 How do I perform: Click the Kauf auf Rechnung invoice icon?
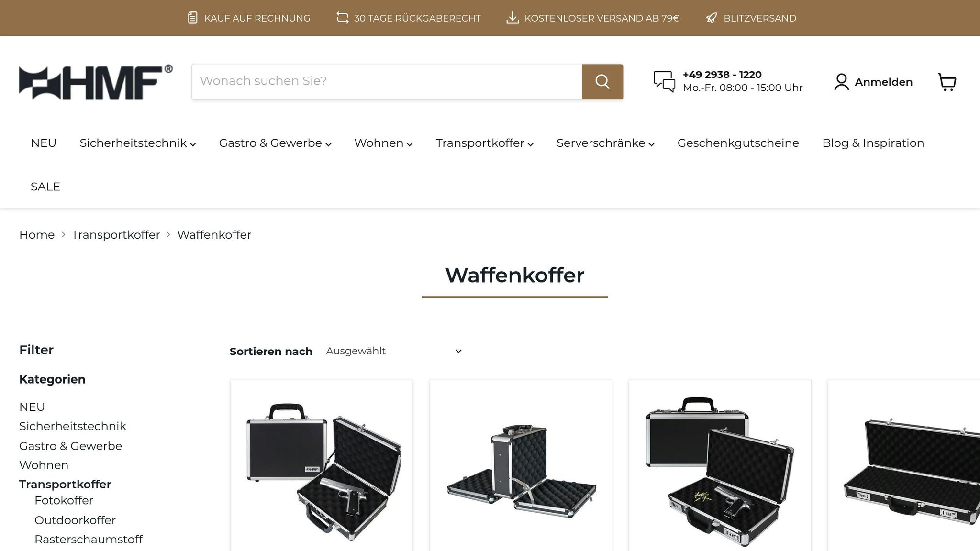(192, 18)
